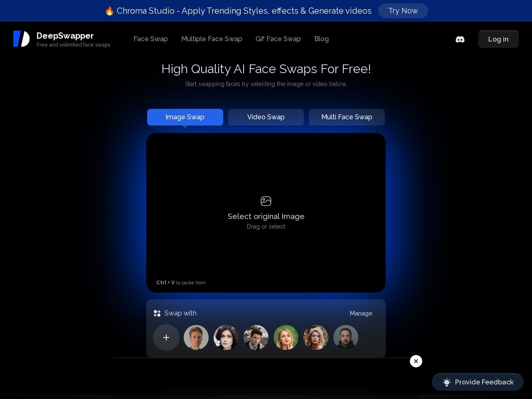Select the blond man face thumbnail
This screenshot has height=399, width=532.
point(196,337)
